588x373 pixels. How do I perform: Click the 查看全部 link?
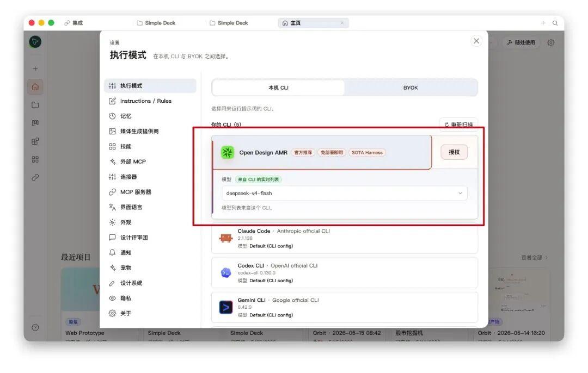click(x=534, y=258)
